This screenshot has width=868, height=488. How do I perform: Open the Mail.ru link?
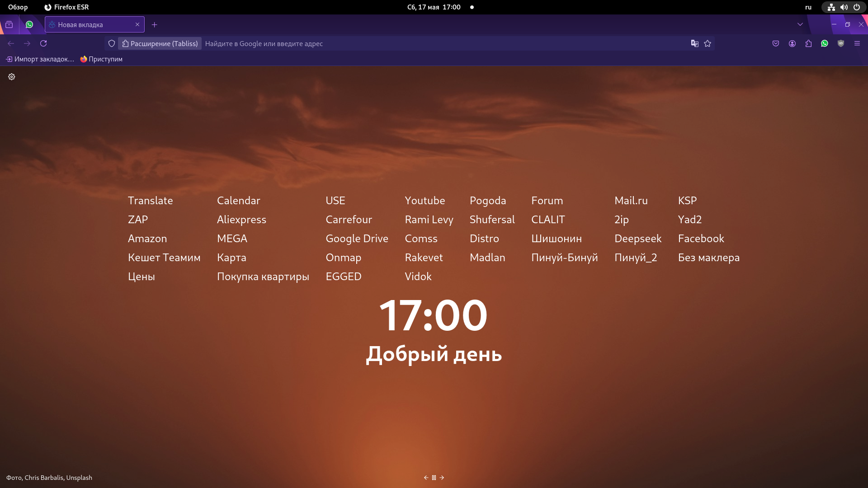631,201
